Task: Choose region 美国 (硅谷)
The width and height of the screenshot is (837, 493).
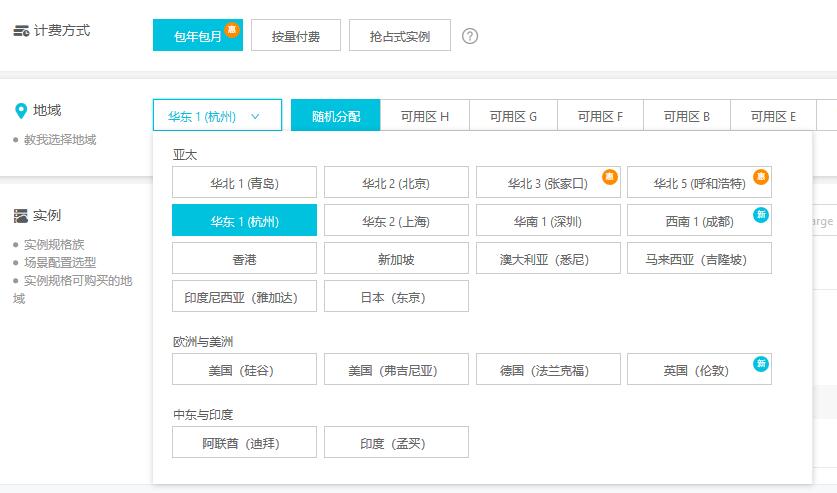Action: click(244, 369)
